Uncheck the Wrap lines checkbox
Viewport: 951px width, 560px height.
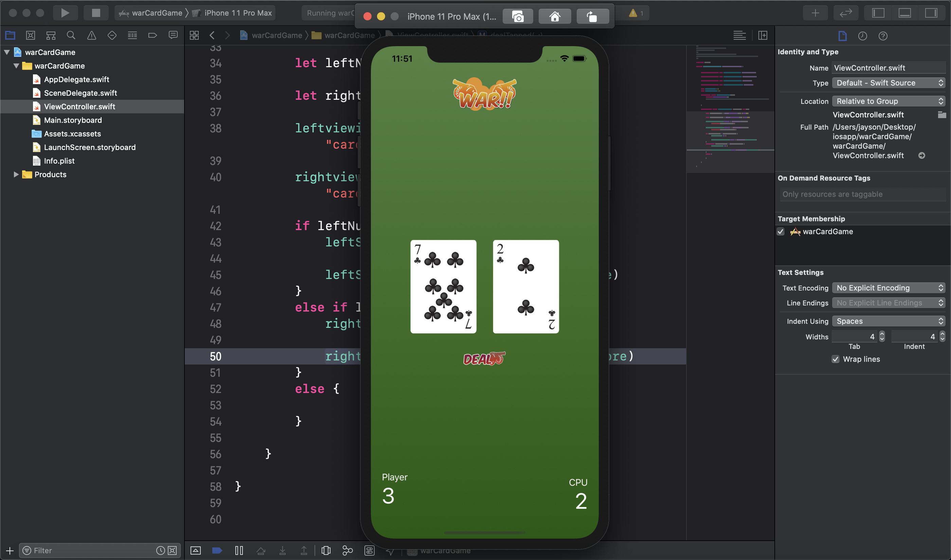[x=836, y=359]
